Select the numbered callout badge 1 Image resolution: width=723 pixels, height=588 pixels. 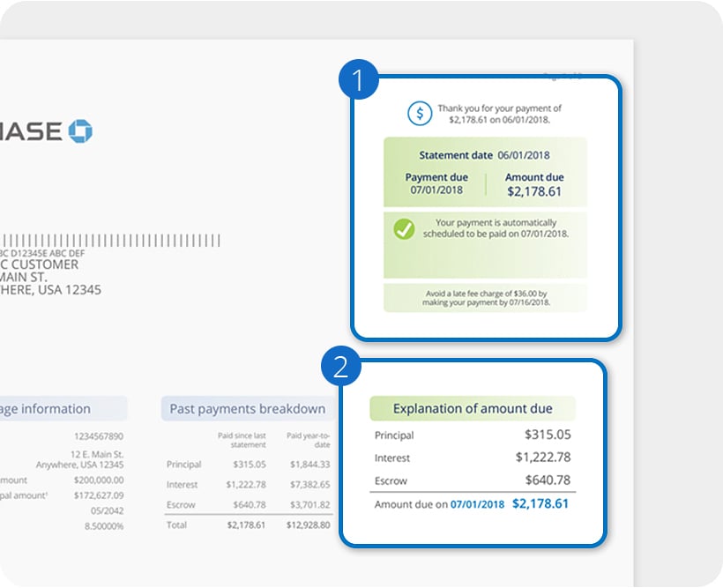click(x=358, y=78)
